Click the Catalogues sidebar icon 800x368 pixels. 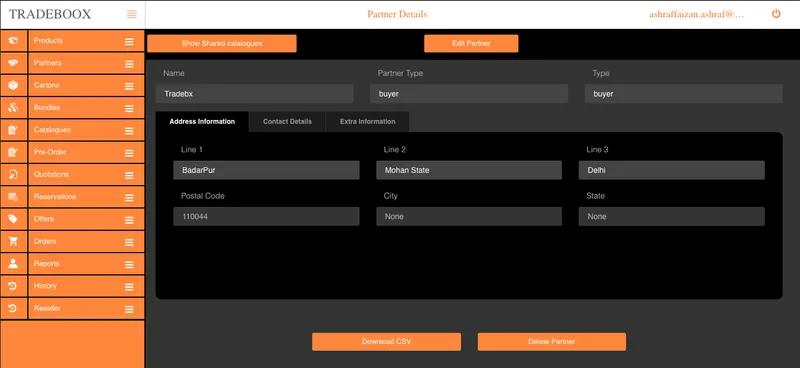point(13,130)
